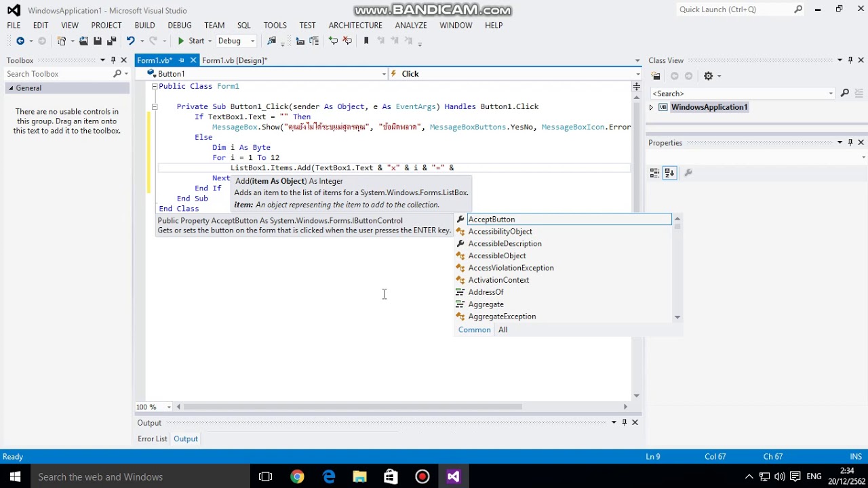Select the Common IntelliSense filter tab

tap(474, 330)
